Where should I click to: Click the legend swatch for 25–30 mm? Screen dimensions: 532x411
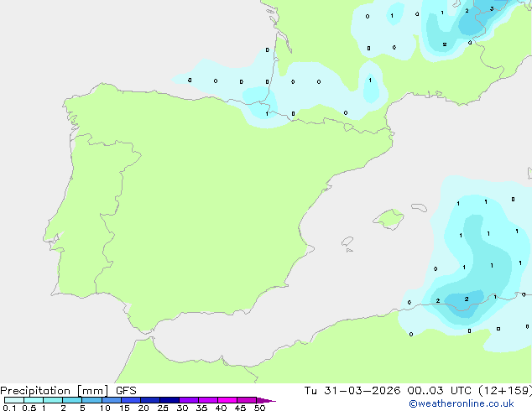pyautogui.click(x=170, y=400)
